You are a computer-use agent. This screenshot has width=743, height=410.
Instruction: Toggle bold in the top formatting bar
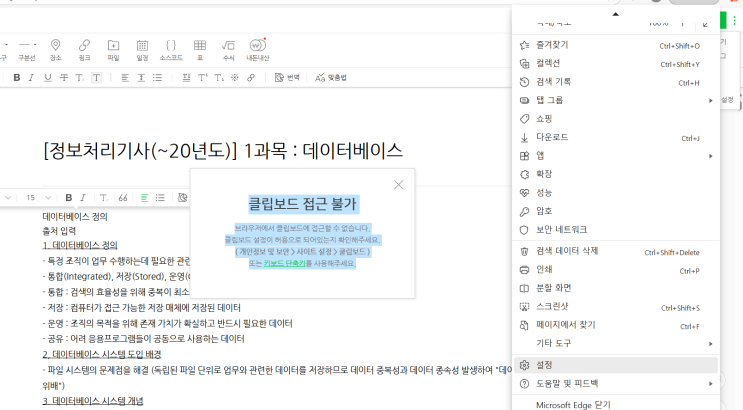click(17, 78)
